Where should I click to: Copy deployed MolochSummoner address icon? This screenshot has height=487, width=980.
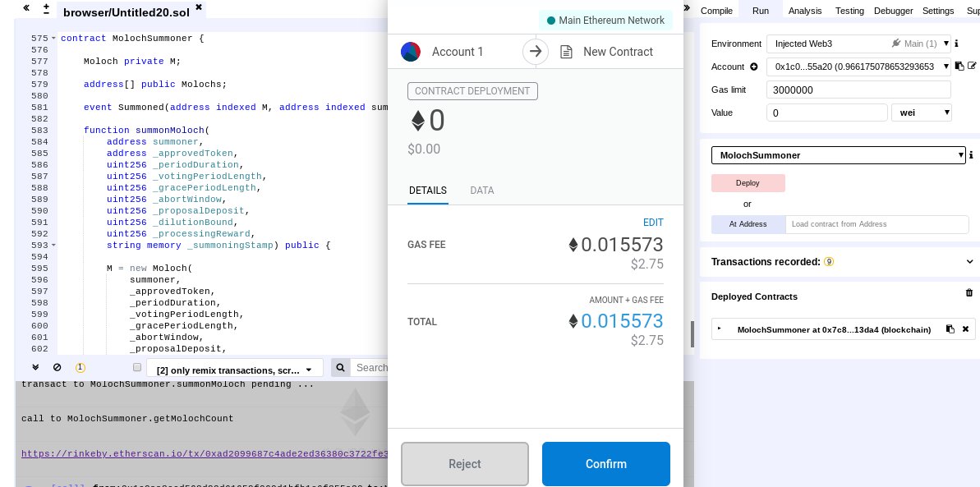(950, 328)
